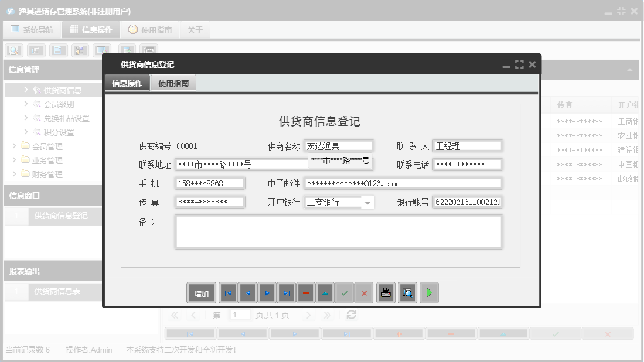Open the print preview
The width and height of the screenshot is (644, 362).
coord(407,292)
